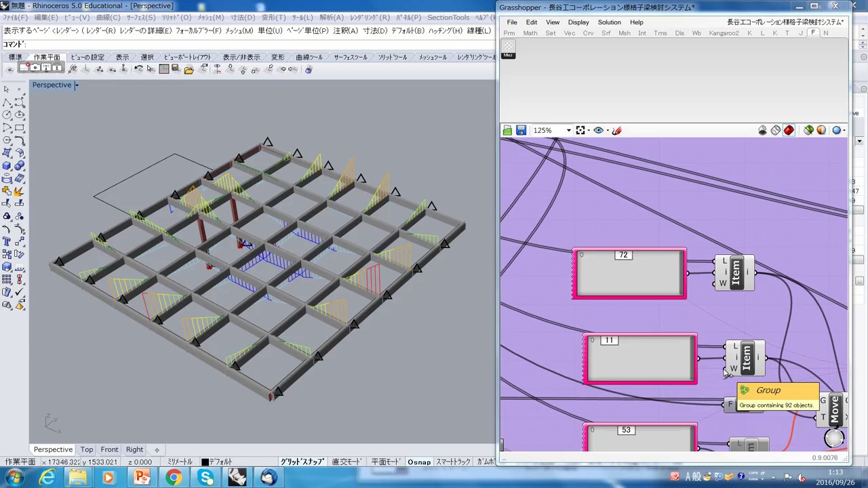This screenshot has width=868, height=488.
Task: Click the 作業平面 coordinate label in status bar
Action: pos(20,462)
